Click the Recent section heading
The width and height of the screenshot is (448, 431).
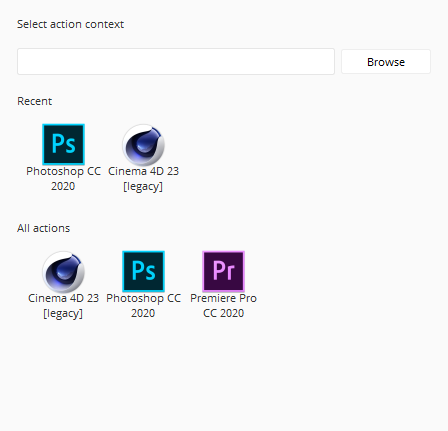click(34, 101)
